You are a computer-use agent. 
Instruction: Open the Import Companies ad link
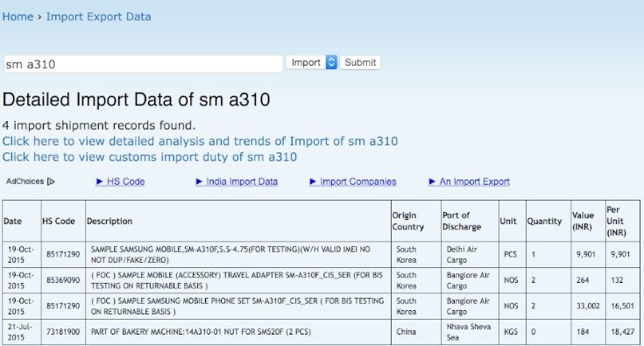click(353, 181)
